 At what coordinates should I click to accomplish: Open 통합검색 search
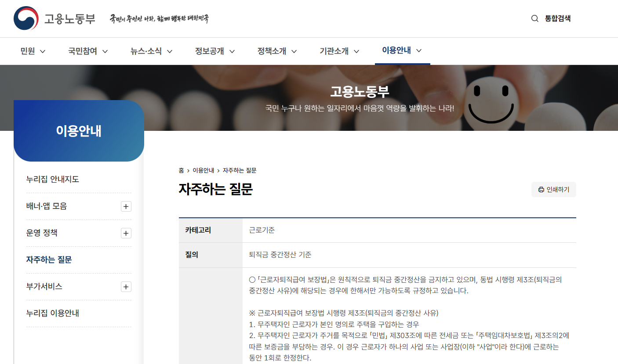[558, 18]
